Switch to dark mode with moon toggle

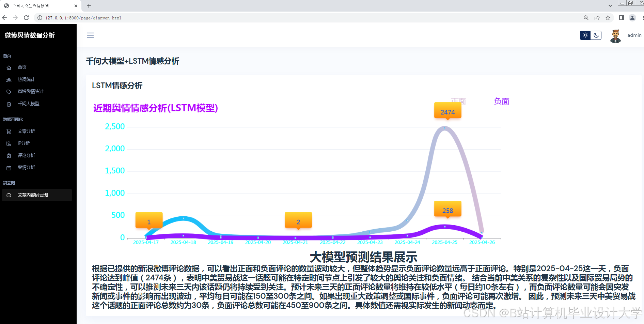pyautogui.click(x=595, y=35)
